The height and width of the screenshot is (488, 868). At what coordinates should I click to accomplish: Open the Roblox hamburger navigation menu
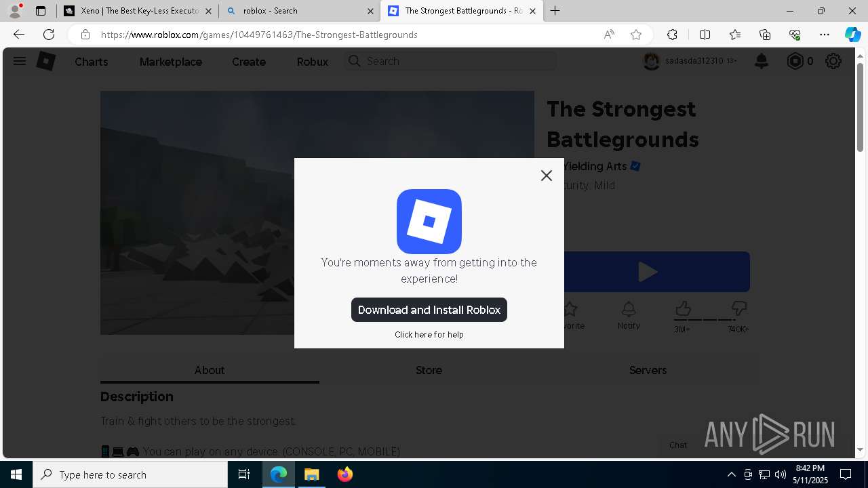[20, 61]
